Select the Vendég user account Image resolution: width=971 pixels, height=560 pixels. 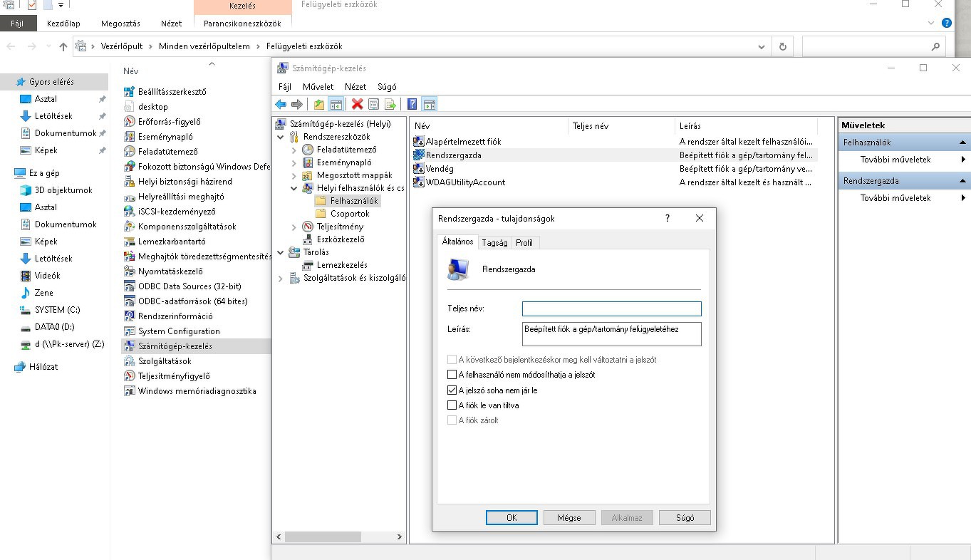pyautogui.click(x=440, y=169)
